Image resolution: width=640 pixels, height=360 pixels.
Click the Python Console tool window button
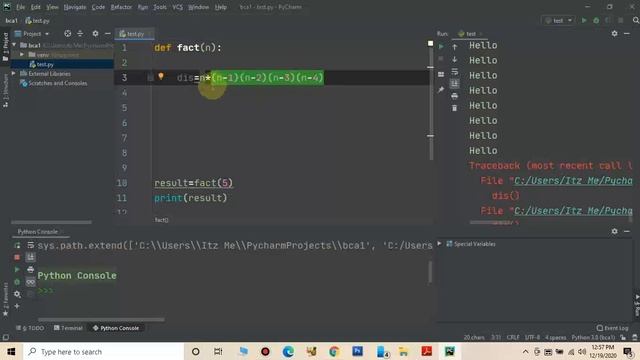116,328
